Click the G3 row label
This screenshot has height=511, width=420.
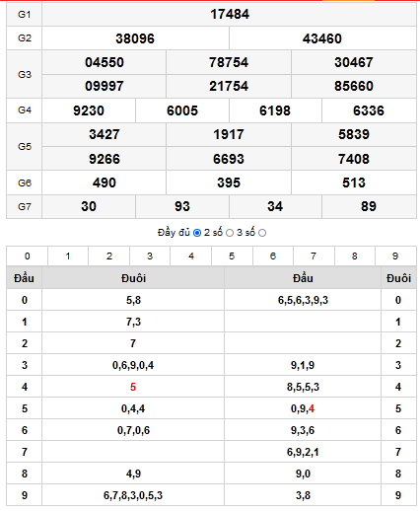click(25, 74)
